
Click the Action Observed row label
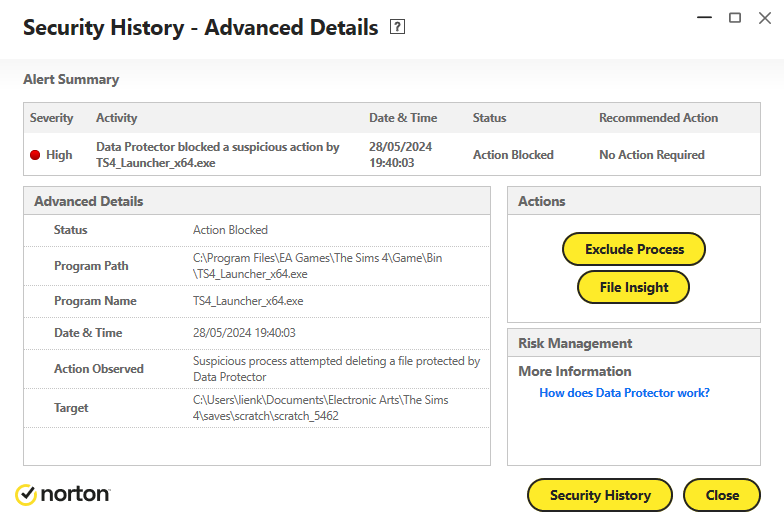(x=98, y=369)
